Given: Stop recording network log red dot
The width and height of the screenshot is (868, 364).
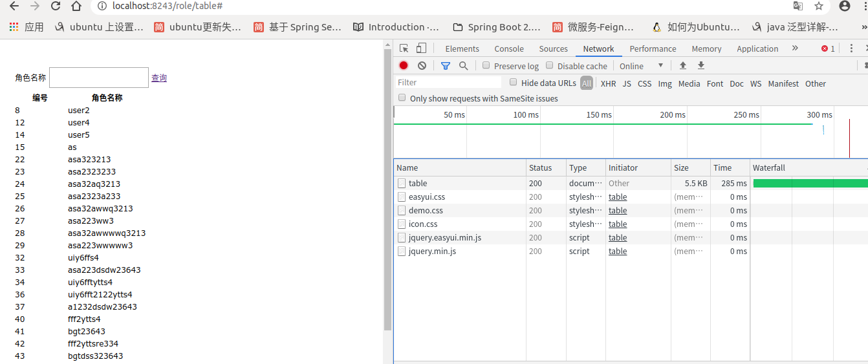Looking at the screenshot, I should (404, 65).
